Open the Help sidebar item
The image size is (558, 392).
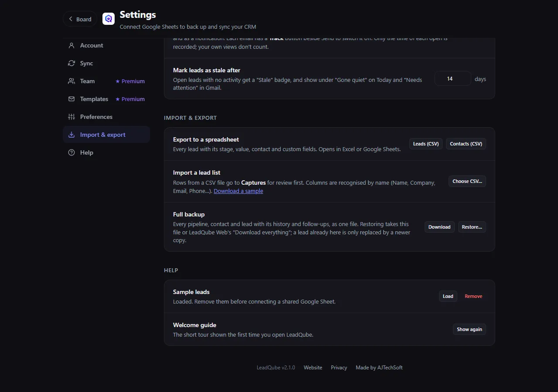click(x=106, y=152)
